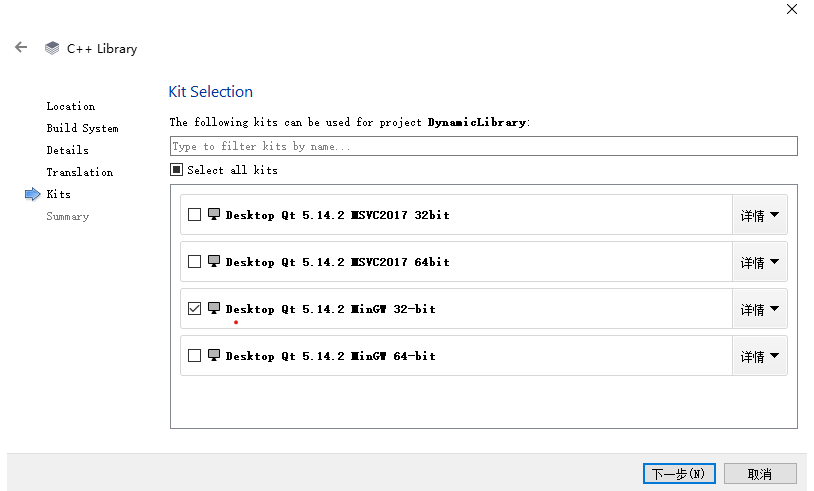Click the back arrow icon
The width and height of the screenshot is (814, 491).
click(21, 47)
